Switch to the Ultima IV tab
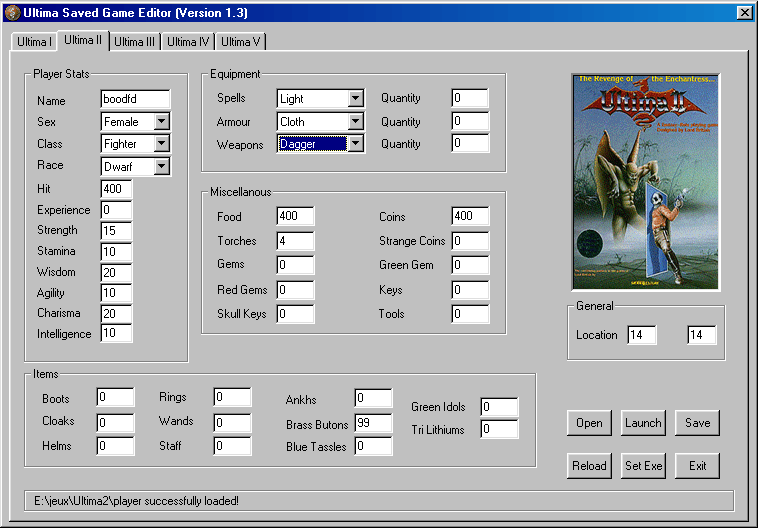Screen dimensions: 758x528 [188, 42]
